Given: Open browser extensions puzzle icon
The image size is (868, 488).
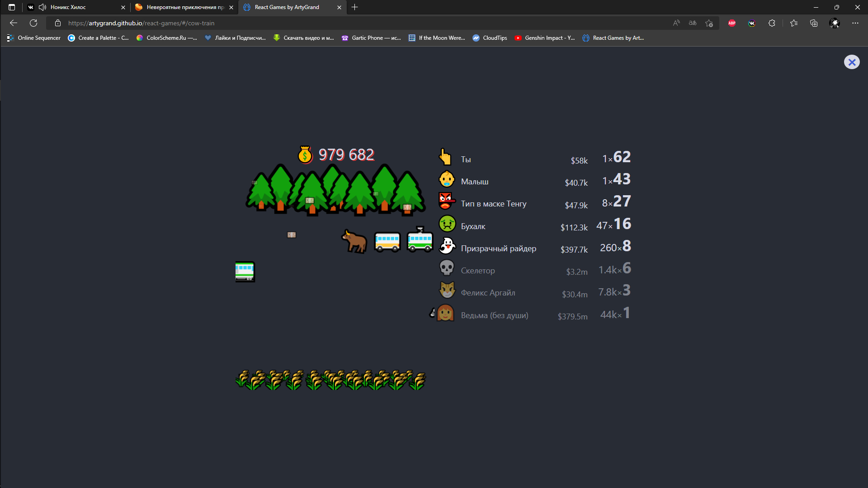Looking at the screenshot, I should tap(772, 23).
